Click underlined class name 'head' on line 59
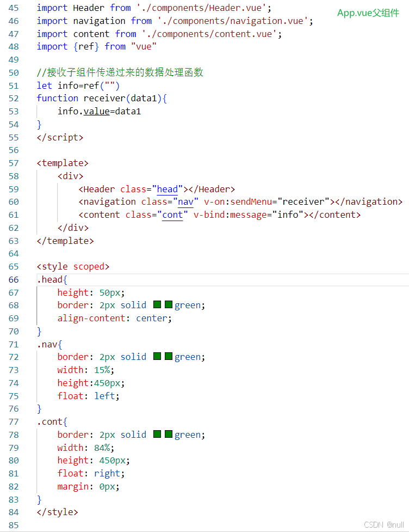This screenshot has width=409, height=532. point(168,189)
